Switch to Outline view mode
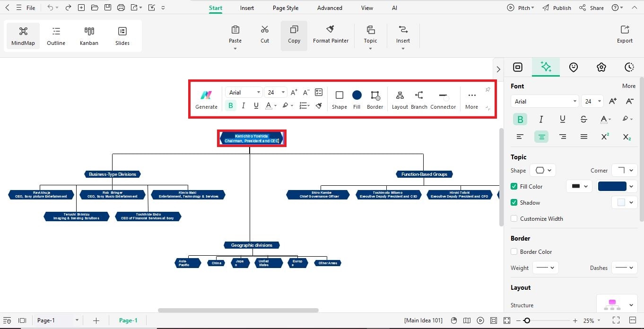The width and height of the screenshot is (644, 329). pos(56,36)
